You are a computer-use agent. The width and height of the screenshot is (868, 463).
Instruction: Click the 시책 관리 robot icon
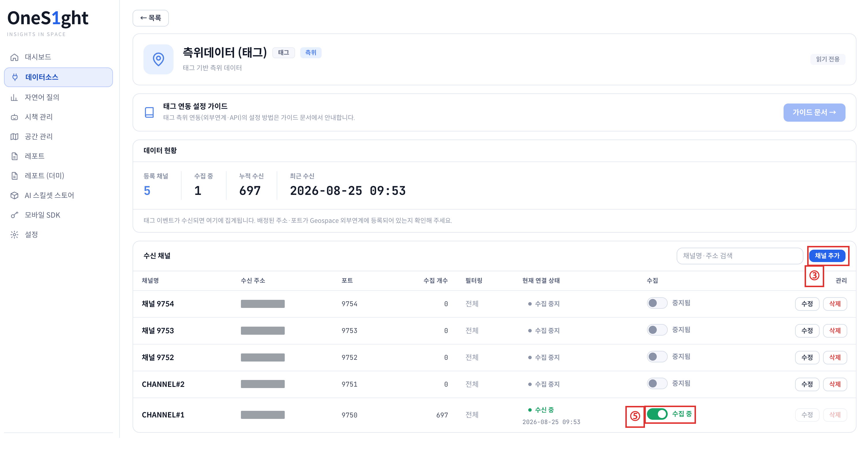click(14, 117)
